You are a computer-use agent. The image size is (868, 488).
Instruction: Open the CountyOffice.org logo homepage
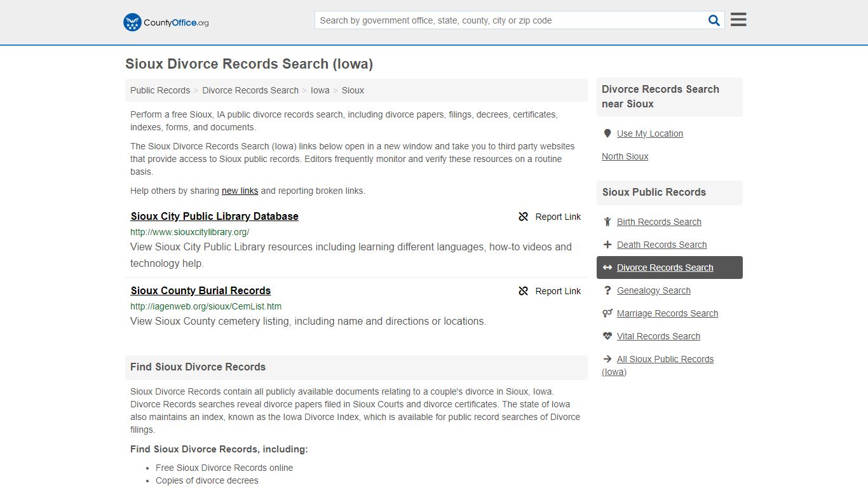[x=166, y=22]
